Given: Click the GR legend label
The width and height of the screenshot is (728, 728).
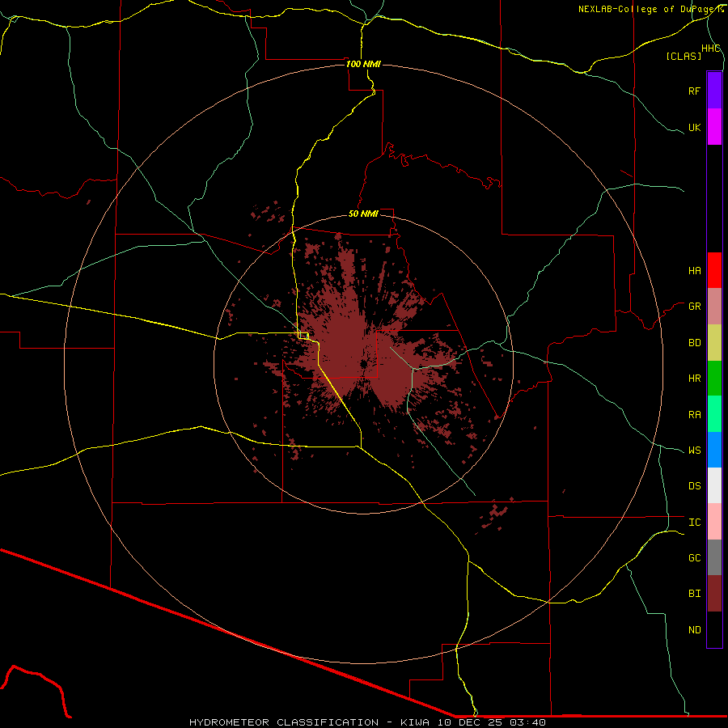Looking at the screenshot, I should [x=694, y=307].
